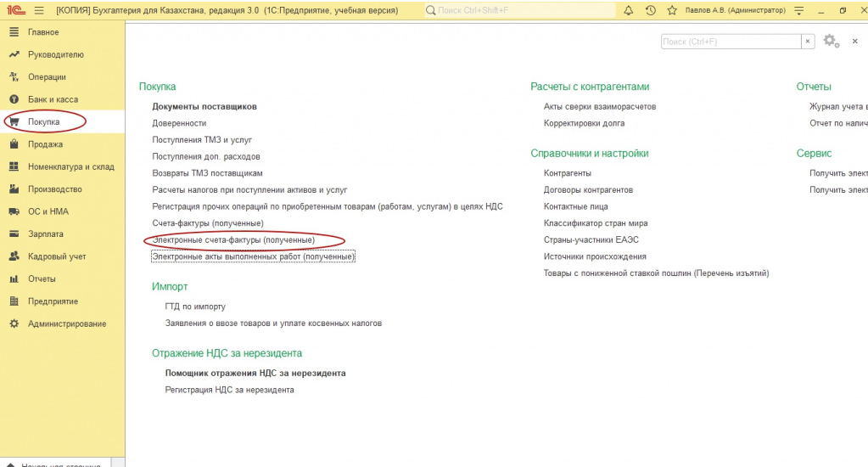
Task: Expand the service options menu near username
Action: pos(797,10)
